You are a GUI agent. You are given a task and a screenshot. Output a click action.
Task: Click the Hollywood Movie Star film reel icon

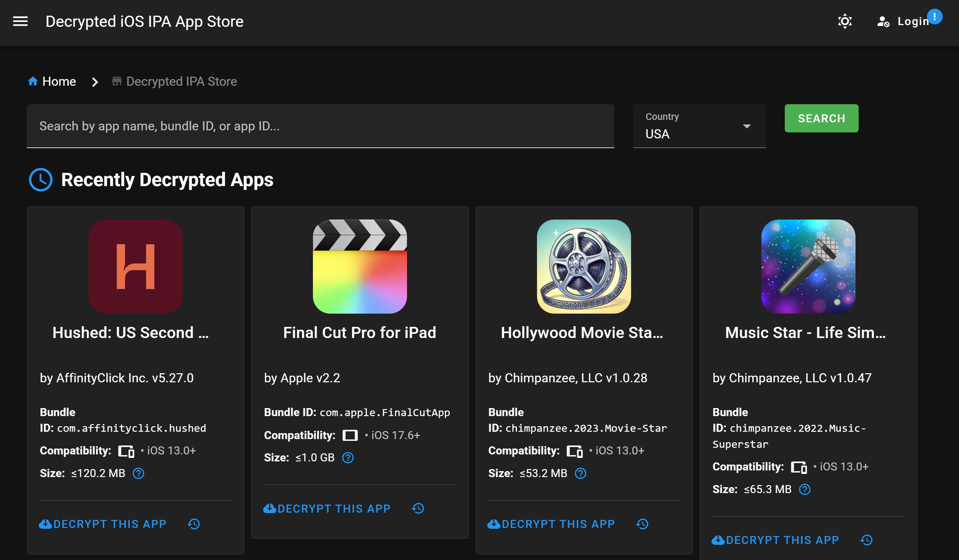coord(584,267)
